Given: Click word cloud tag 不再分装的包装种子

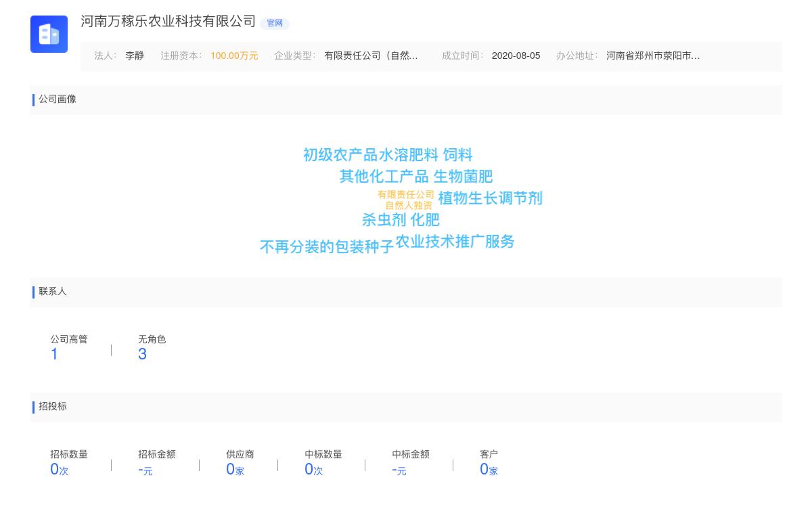Looking at the screenshot, I should 327,247.
